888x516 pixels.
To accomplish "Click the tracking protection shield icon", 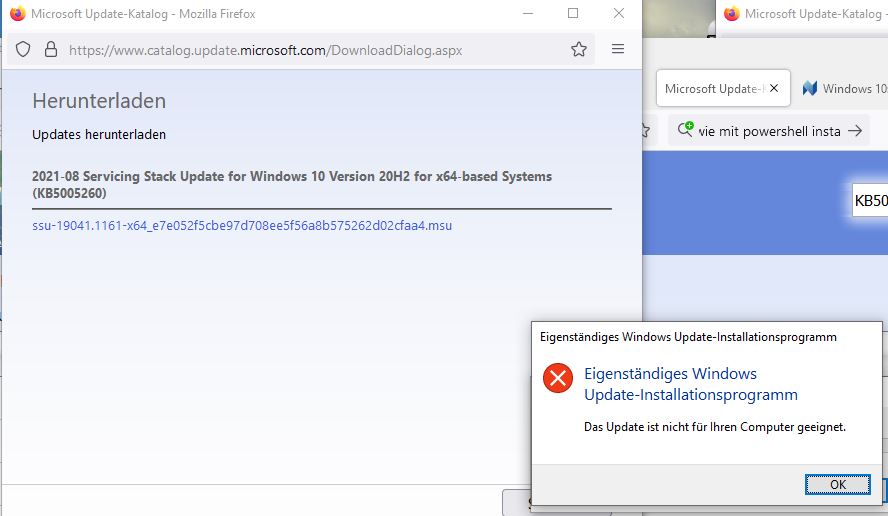I will click(x=23, y=50).
